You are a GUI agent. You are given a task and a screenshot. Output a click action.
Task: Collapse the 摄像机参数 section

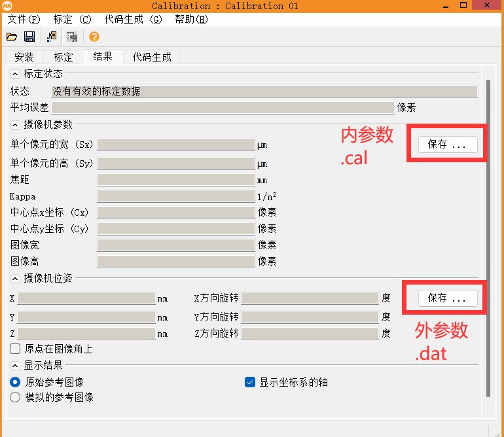pos(15,124)
